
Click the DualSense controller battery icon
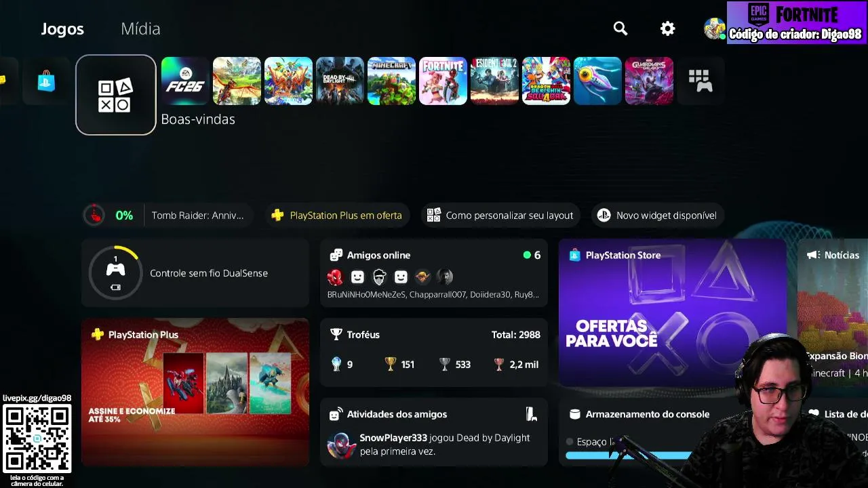pos(115,287)
